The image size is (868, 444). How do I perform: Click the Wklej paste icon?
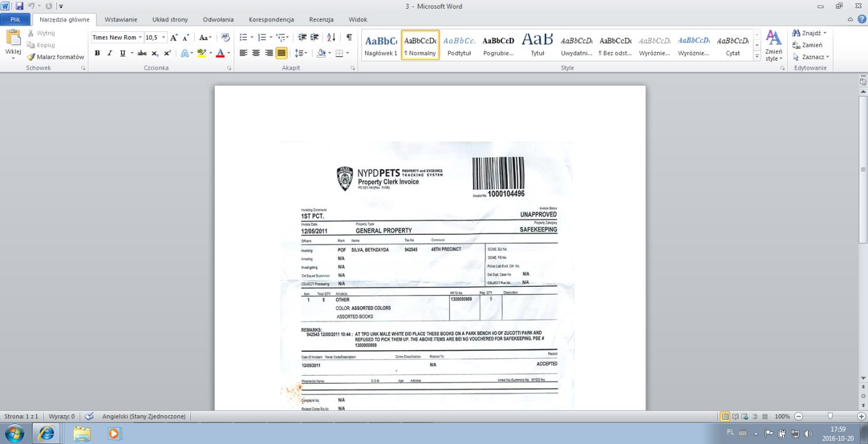pos(13,38)
